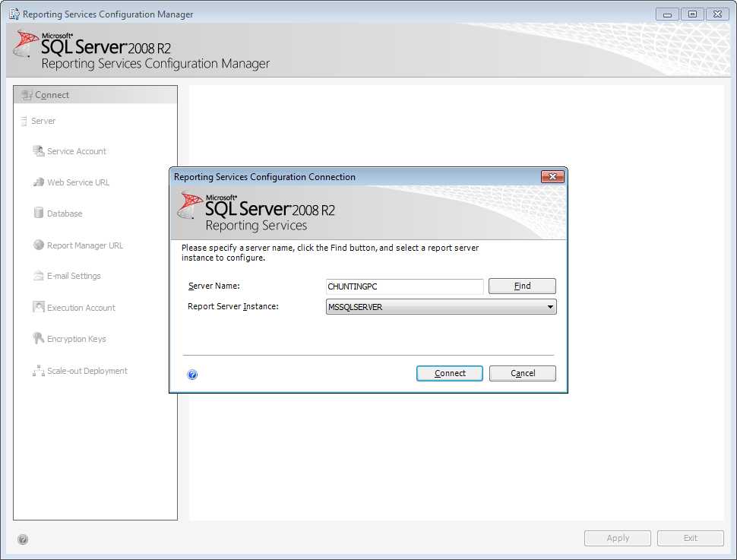Viewport: 737px width, 560px height.
Task: Open the Web Service URL page label
Action: point(78,182)
